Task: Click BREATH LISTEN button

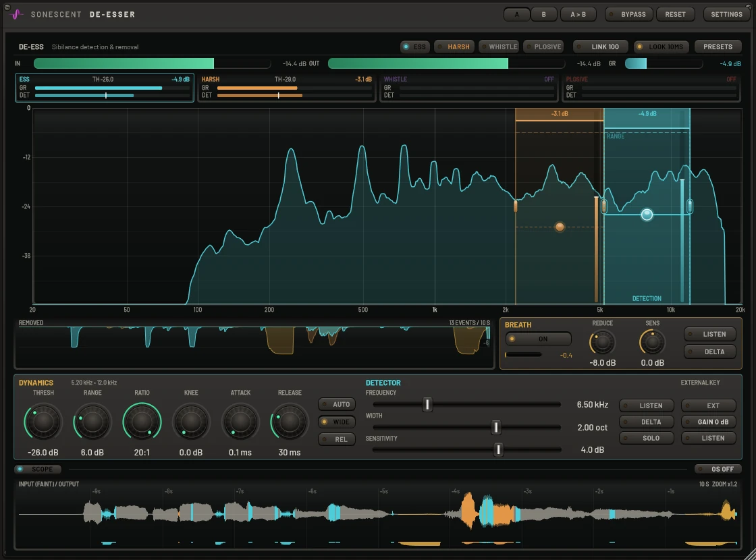Action: 709,334
